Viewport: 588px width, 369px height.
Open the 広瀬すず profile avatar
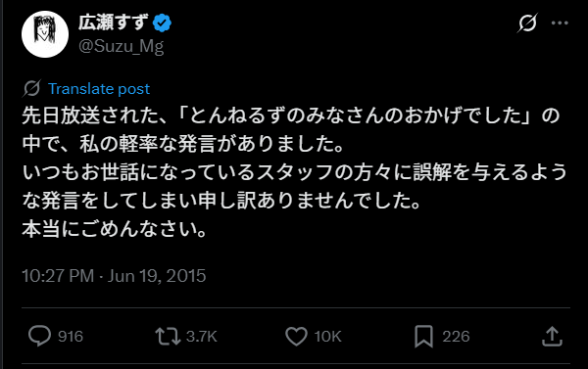tap(45, 34)
